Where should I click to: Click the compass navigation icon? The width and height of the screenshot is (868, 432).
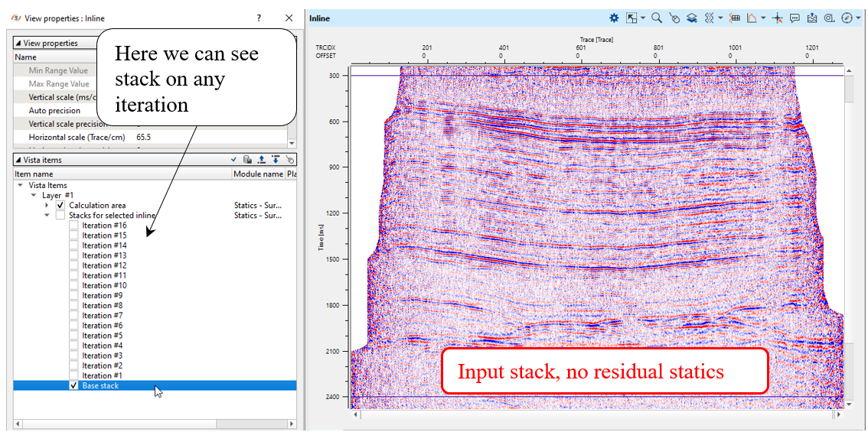[846, 18]
